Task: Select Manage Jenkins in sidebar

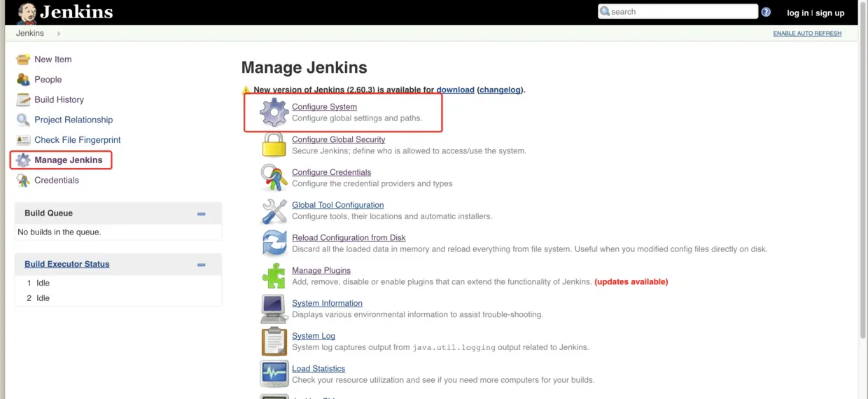Action: [x=69, y=160]
